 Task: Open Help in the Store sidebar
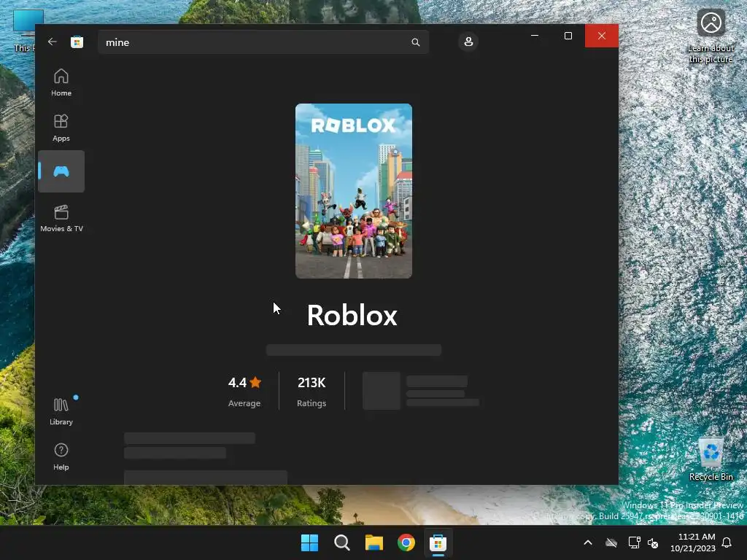coord(61,456)
